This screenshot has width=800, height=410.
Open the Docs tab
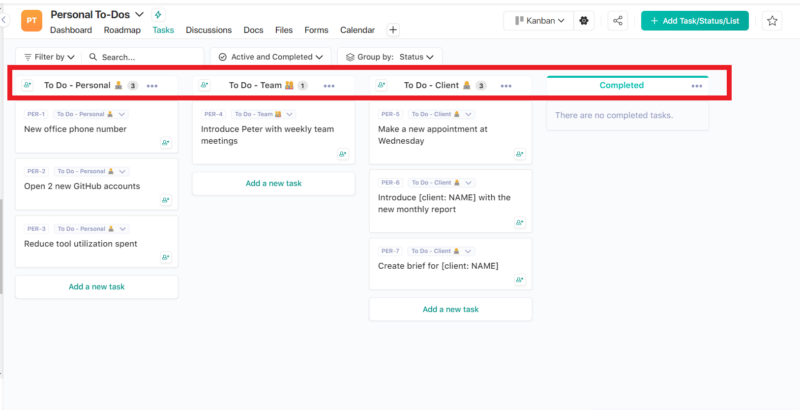coord(254,30)
